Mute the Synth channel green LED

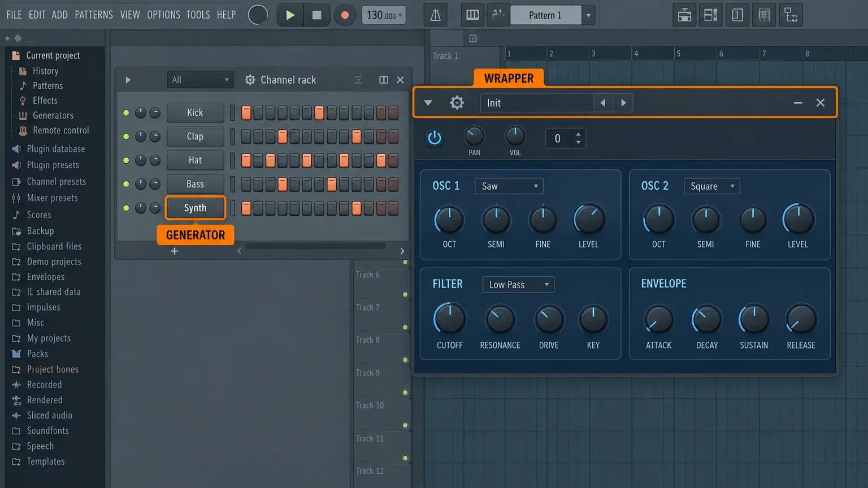(x=126, y=208)
